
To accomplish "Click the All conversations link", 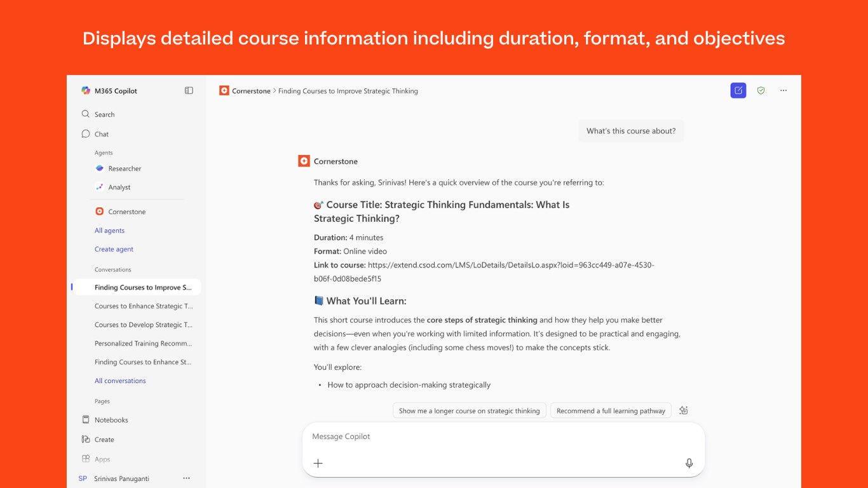I will click(x=120, y=381).
